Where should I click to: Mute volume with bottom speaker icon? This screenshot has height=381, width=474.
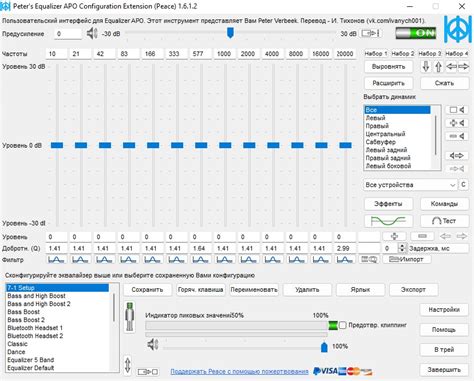click(x=153, y=344)
